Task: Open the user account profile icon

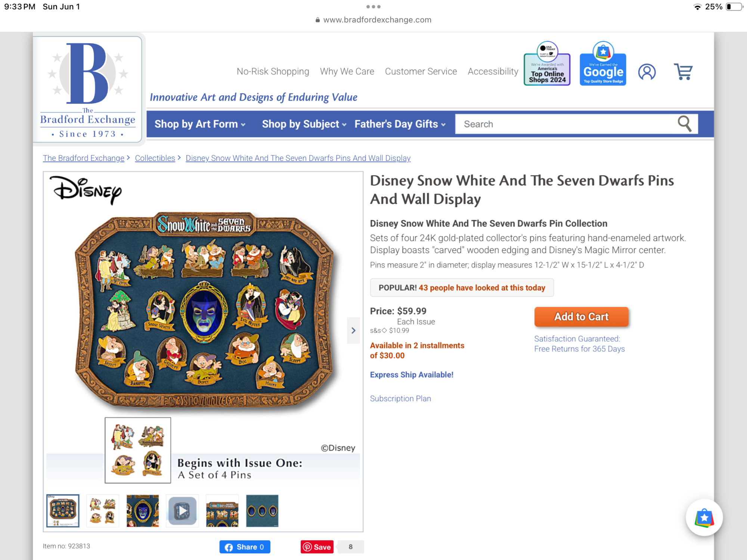Action: 647,72
